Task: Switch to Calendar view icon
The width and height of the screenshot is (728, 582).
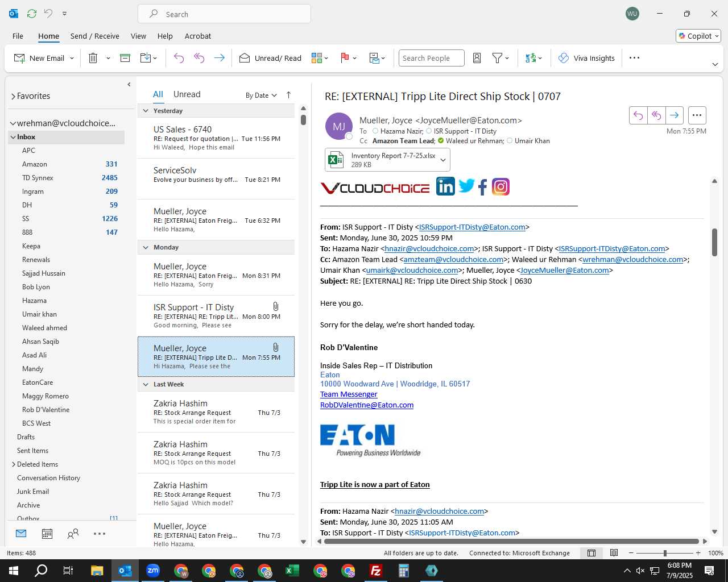Action: pos(47,534)
